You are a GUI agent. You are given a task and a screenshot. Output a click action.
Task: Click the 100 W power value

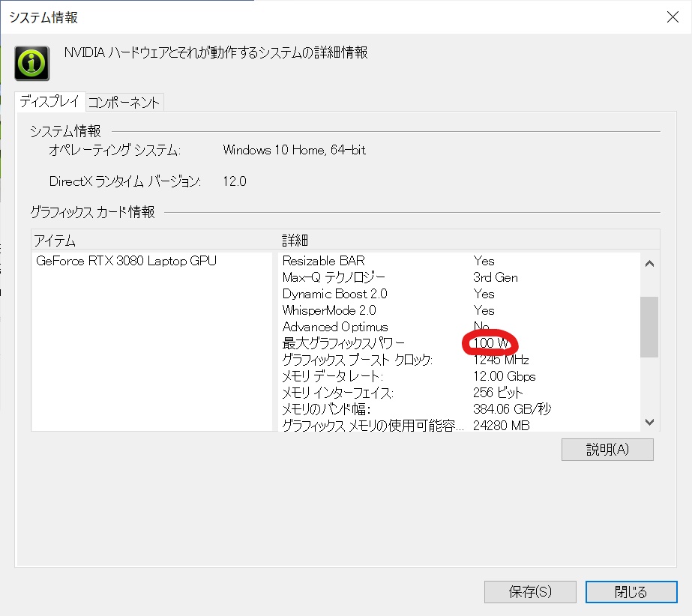tap(490, 343)
